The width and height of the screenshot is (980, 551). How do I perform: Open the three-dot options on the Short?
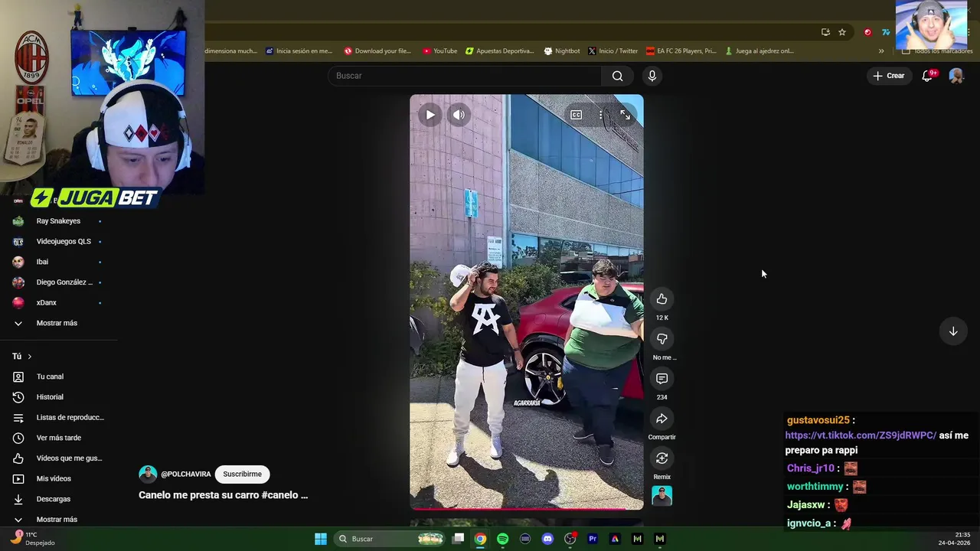point(601,115)
